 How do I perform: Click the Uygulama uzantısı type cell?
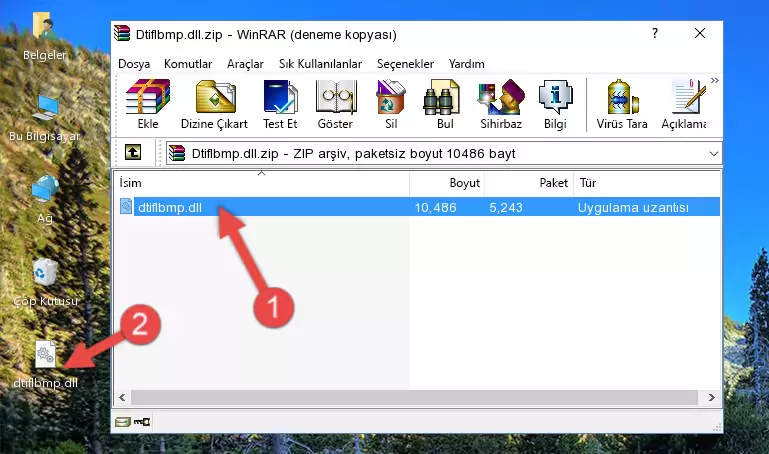coord(633,207)
